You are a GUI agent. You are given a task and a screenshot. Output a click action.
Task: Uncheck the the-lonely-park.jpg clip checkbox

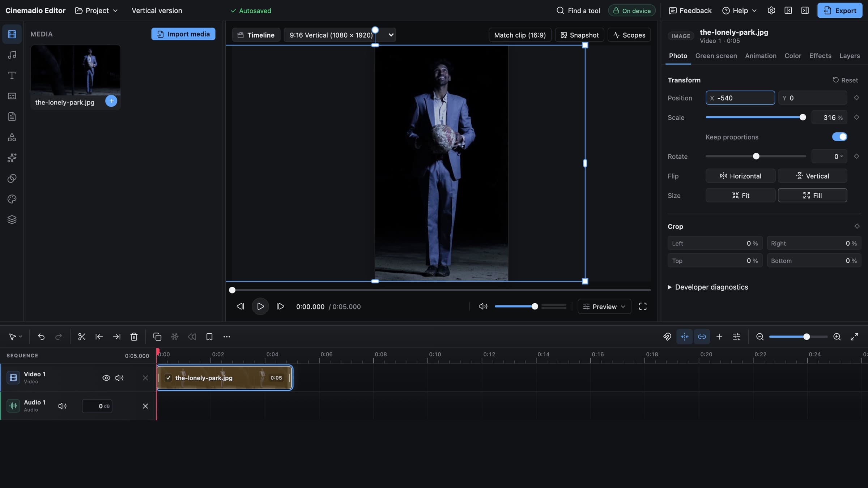point(168,378)
